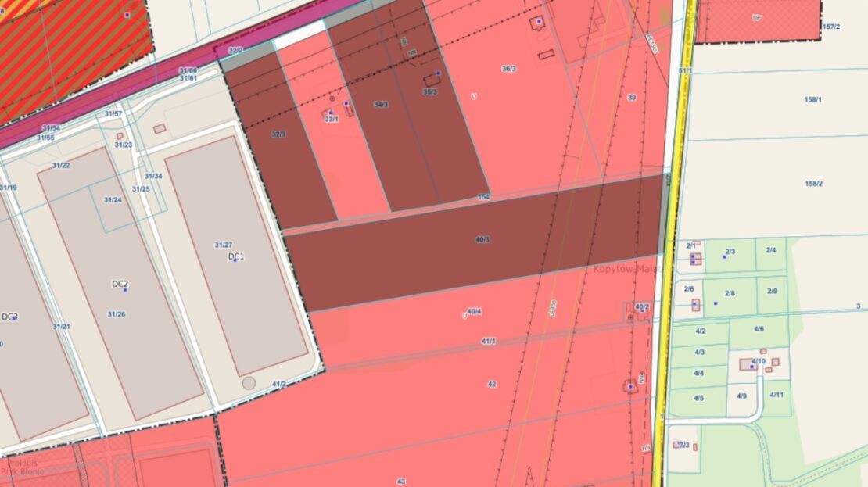Select parcel 40/2 building marker
The width and height of the screenshot is (868, 487).
point(643,311)
